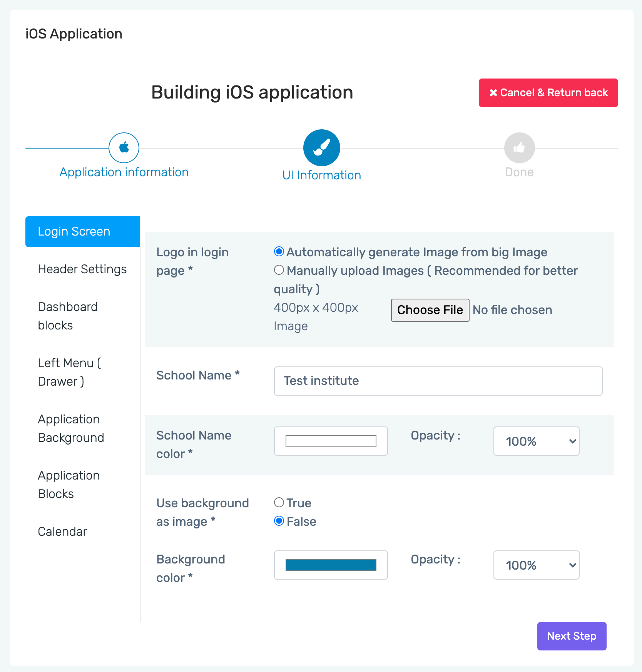Open Background color opacity dropdown

(x=537, y=565)
